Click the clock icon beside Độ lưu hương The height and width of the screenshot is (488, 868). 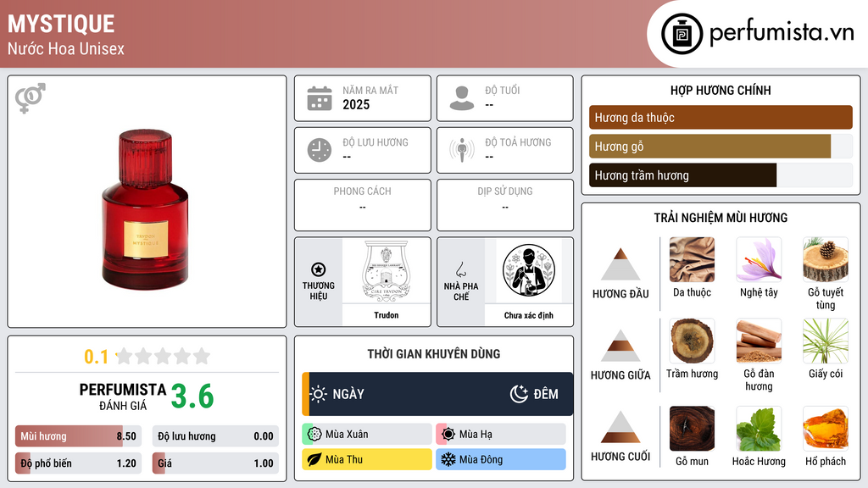tap(320, 150)
